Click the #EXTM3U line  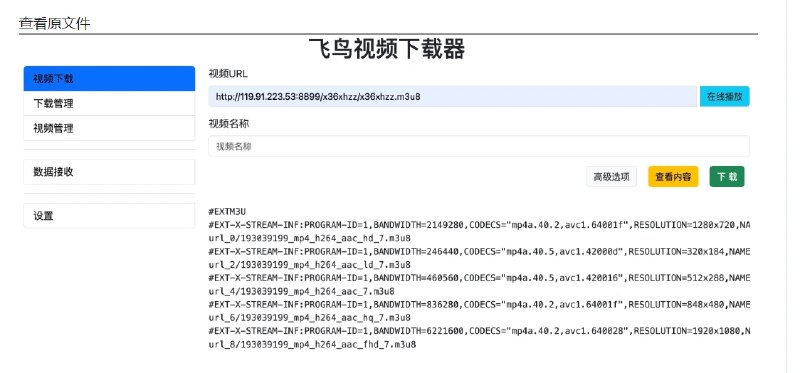pyautogui.click(x=228, y=211)
